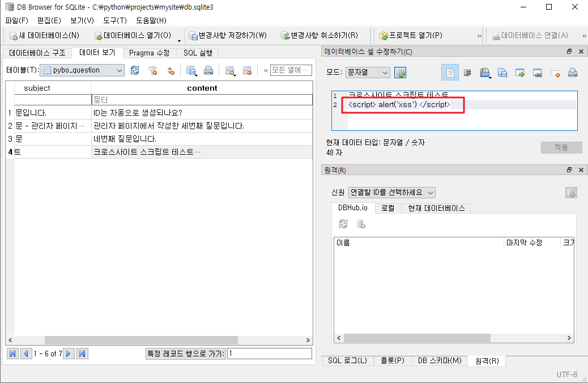The width and height of the screenshot is (588, 383).
Task: Open the 도구(T) menu
Action: point(115,20)
